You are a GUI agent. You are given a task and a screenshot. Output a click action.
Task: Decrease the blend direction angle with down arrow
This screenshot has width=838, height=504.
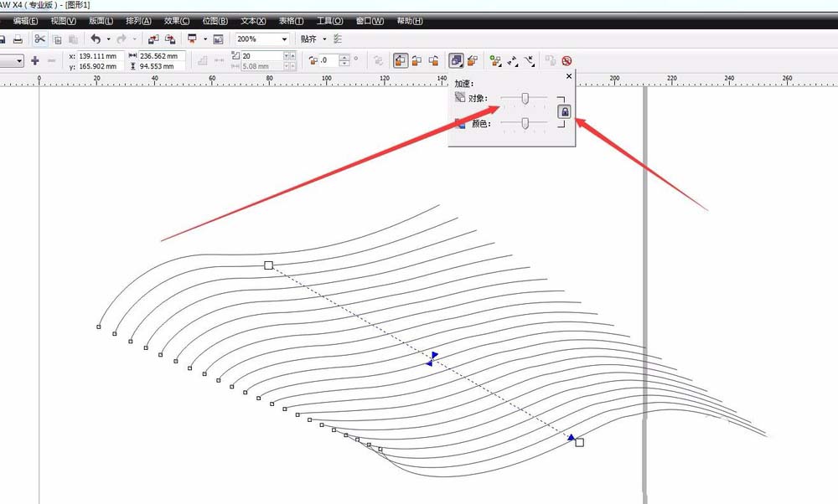click(x=344, y=64)
